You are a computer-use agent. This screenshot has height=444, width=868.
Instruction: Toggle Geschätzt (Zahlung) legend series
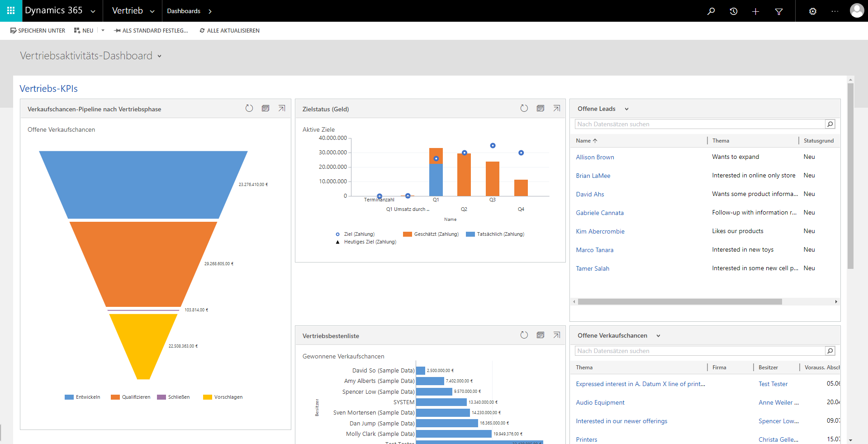click(431, 234)
